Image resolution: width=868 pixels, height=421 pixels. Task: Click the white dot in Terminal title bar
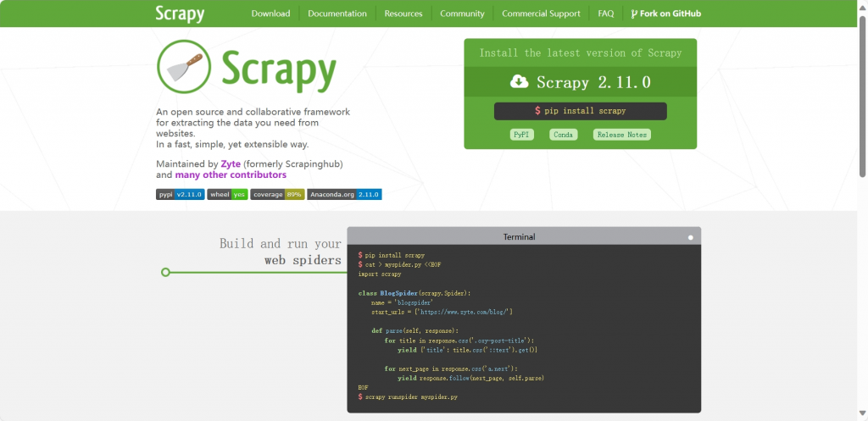690,237
